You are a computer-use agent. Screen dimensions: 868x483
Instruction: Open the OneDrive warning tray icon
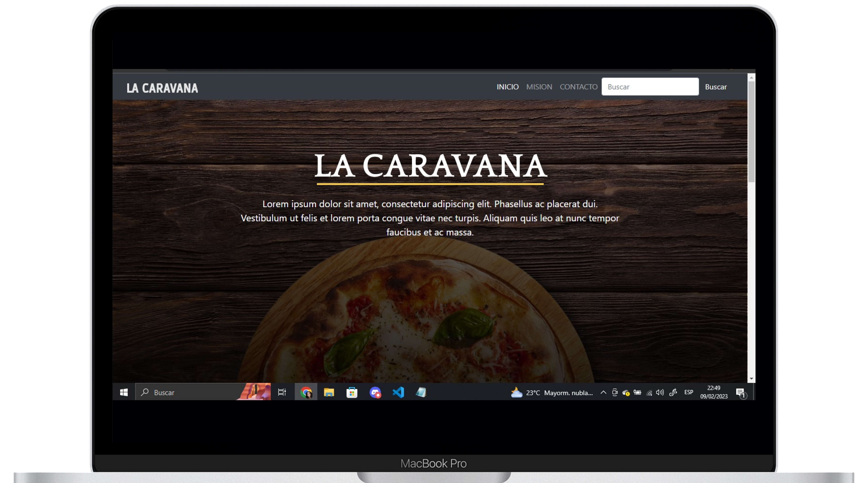(626, 393)
